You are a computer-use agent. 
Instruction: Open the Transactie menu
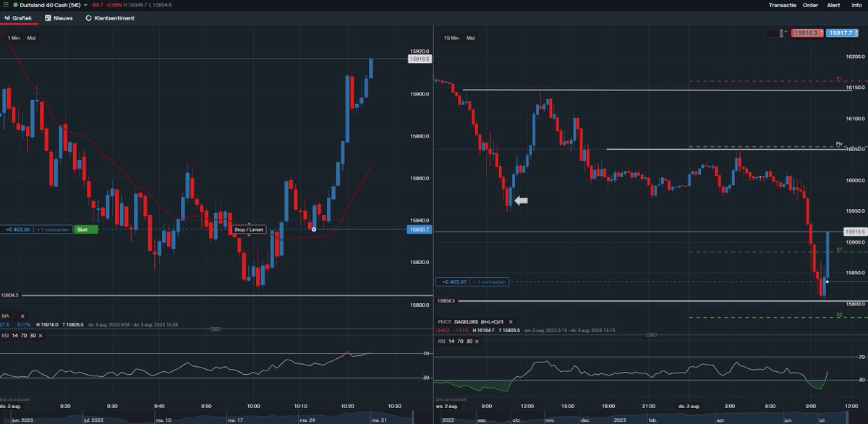(783, 5)
